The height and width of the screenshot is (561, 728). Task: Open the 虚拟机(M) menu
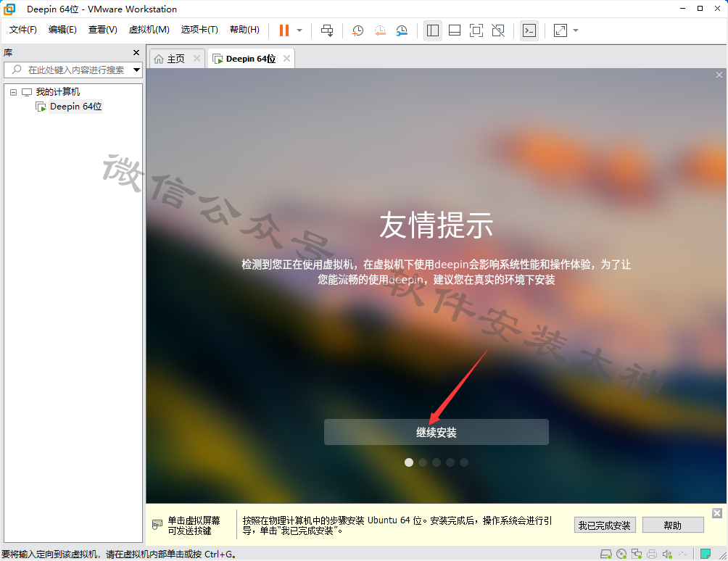pos(149,30)
